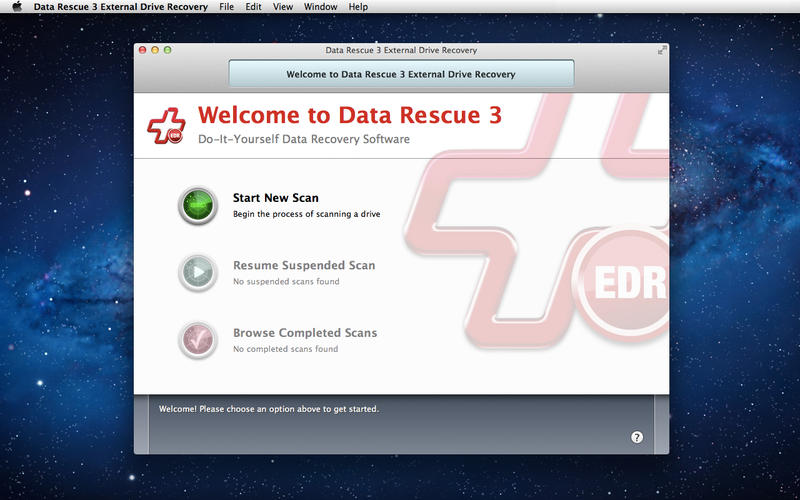Minimize the window with the yellow button
This screenshot has height=500, width=800.
[155, 50]
